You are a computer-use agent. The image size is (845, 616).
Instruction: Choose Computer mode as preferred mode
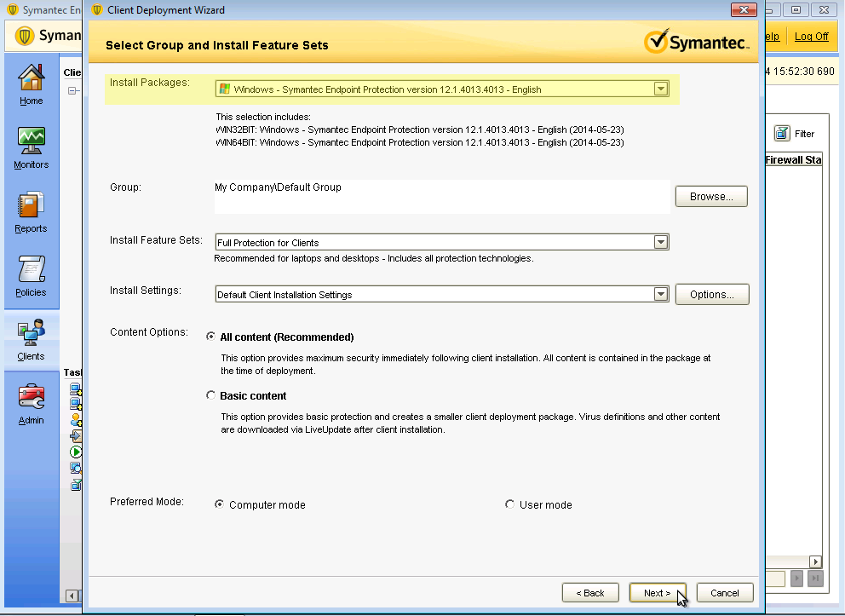pos(219,504)
